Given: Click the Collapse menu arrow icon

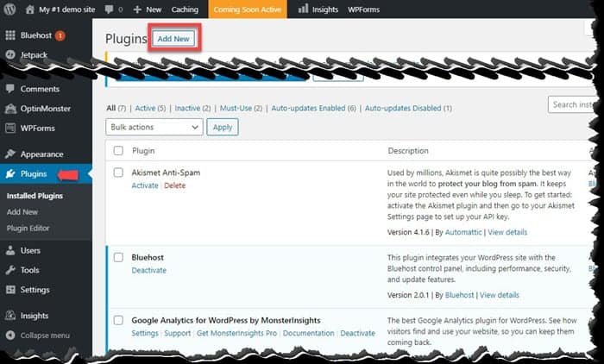Looking at the screenshot, I should (10, 336).
